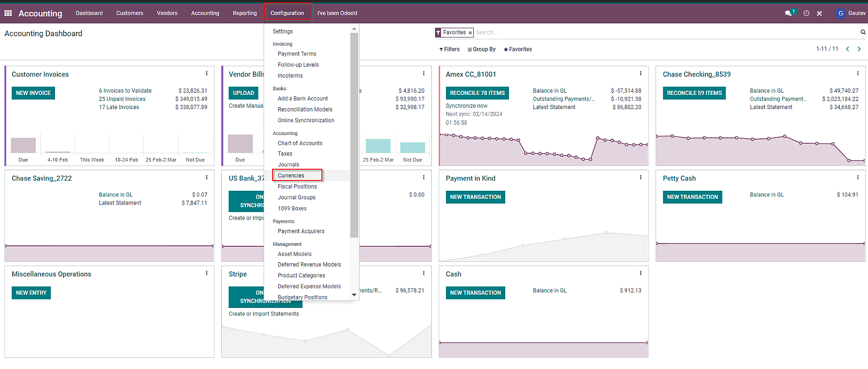Open the Gaurav user avatar menu
This screenshot has width=868, height=369.
[851, 13]
